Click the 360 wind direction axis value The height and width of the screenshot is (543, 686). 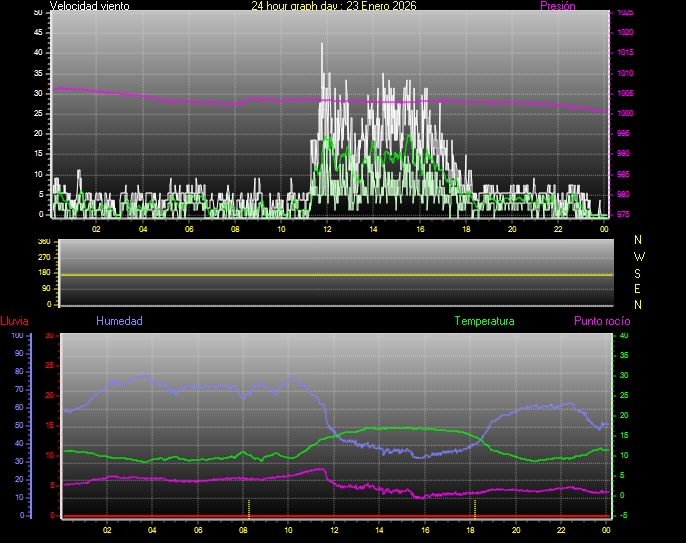coord(43,243)
